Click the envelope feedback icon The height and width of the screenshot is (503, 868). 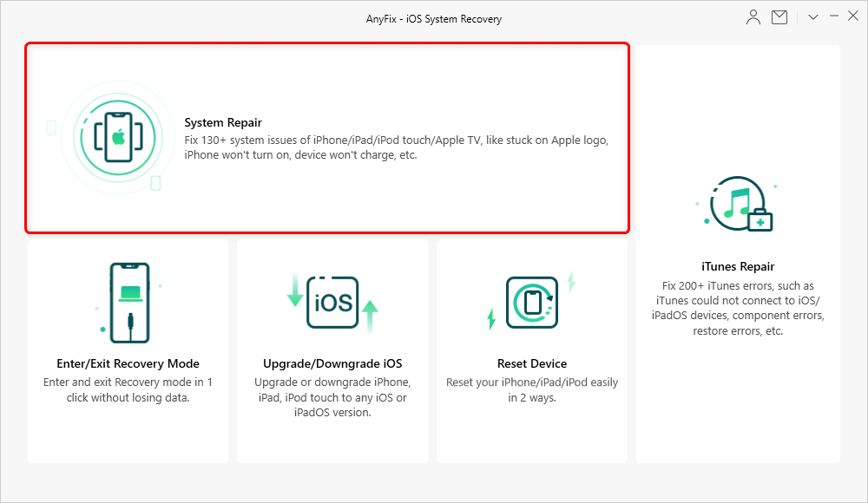click(779, 16)
